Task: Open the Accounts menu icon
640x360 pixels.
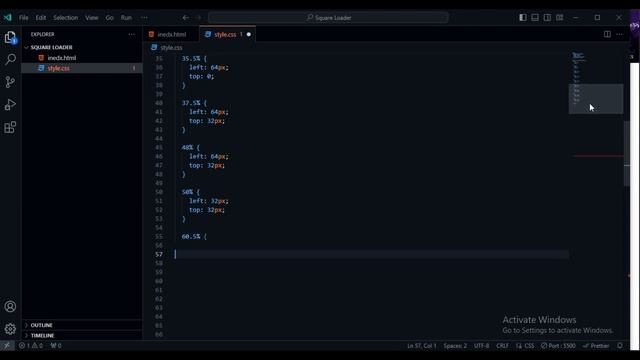Action: click(10, 307)
